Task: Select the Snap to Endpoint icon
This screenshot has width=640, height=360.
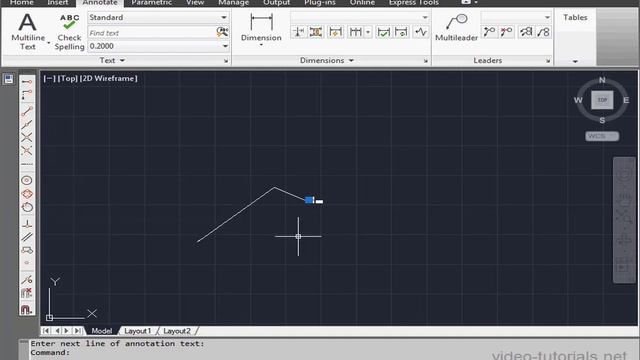Action: pyautogui.click(x=27, y=111)
